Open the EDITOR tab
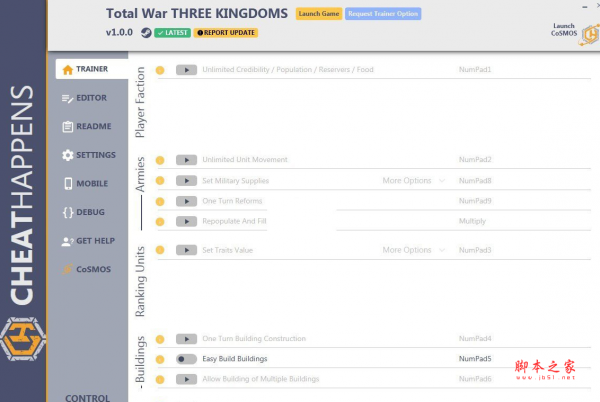 tap(84, 98)
